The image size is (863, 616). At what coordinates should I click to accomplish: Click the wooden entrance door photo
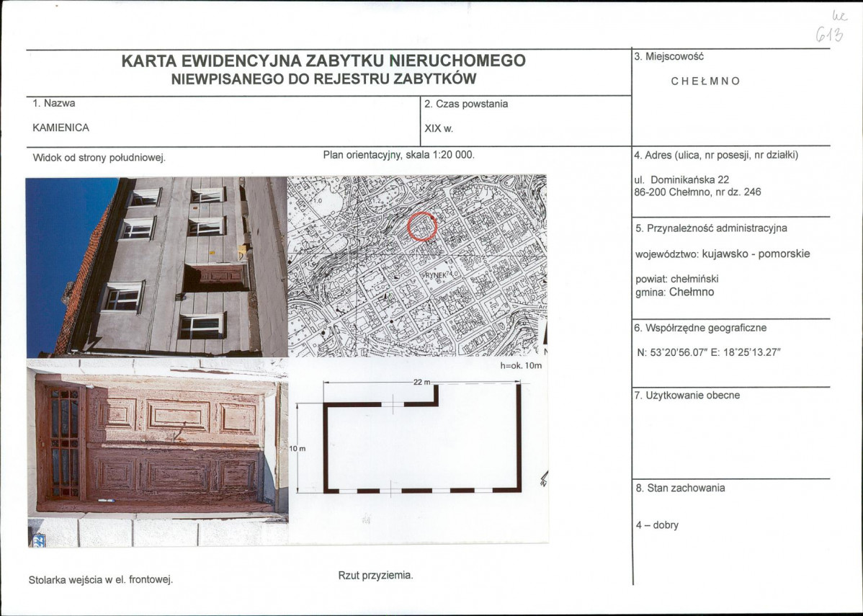click(157, 452)
